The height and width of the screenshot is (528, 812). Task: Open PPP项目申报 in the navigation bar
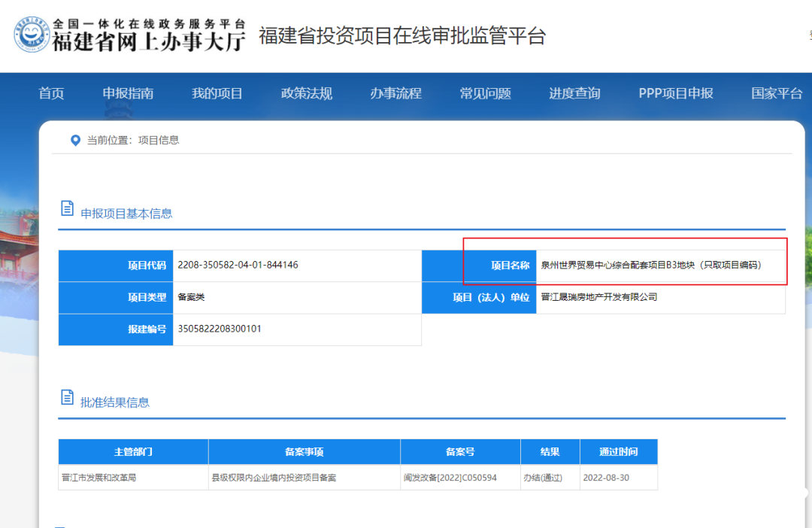[x=676, y=93]
